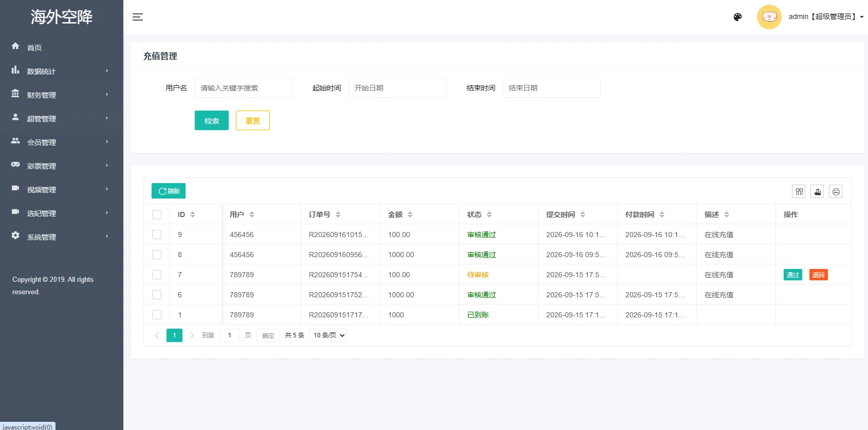This screenshot has width=868, height=430.
Task: Collapse sidebar with the hamburger menu icon
Action: pos(138,17)
